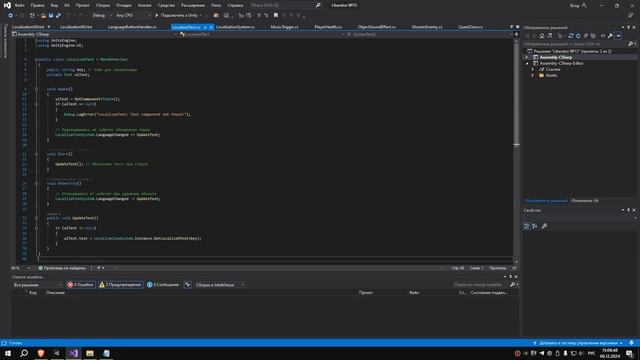Click the Home icon in Solution Explorer toolbar
Screen dimensions: 640x360
tap(542, 36)
